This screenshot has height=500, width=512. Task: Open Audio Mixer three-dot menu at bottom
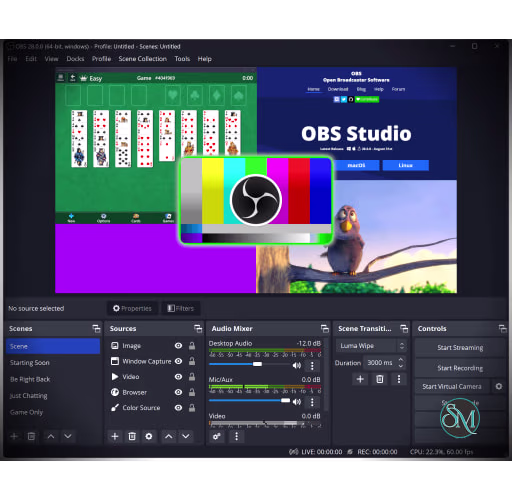coord(236,436)
